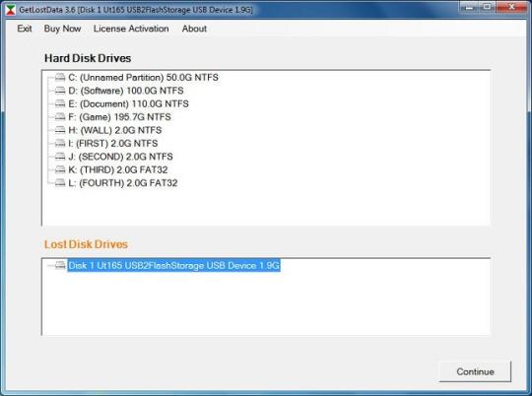Select 'L: (FOURTH) 2.0G FAT32' row

pyautogui.click(x=123, y=183)
